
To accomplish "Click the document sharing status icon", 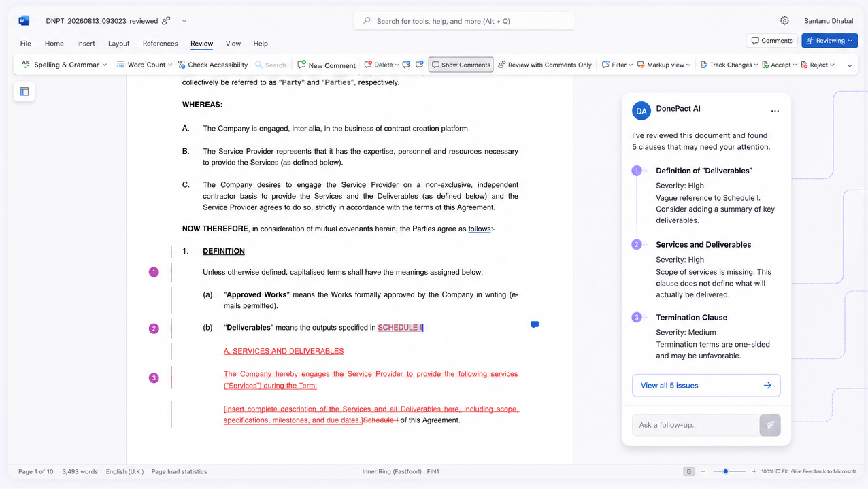I will [166, 21].
